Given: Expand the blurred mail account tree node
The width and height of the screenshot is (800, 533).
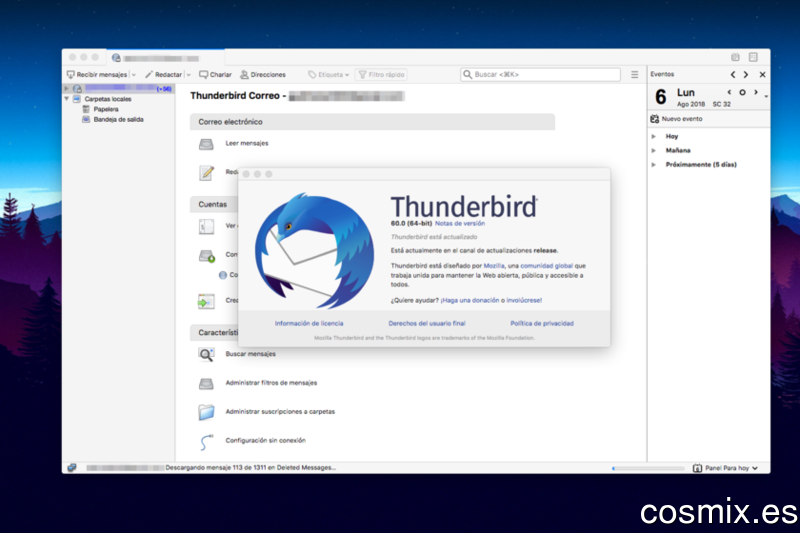Looking at the screenshot, I should point(66,89).
